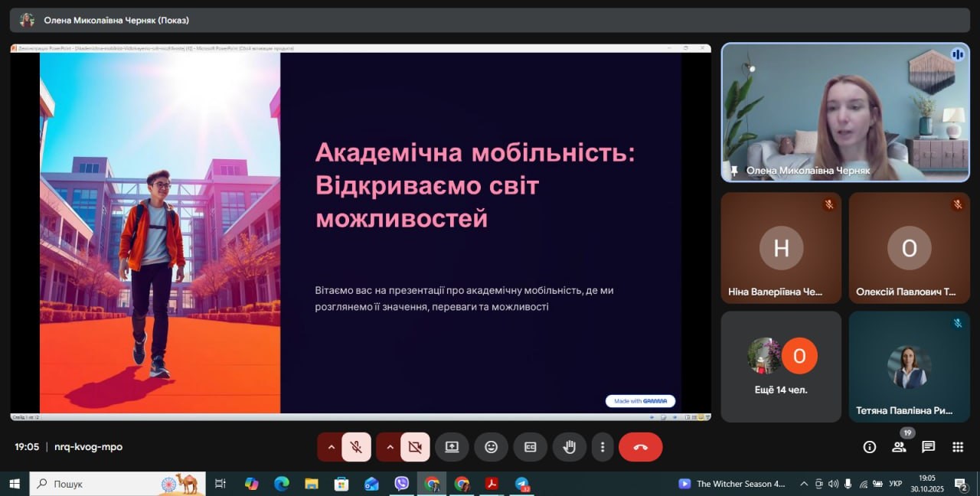This screenshot has width=980, height=496.
Task: Open Telegram from the Windows taskbar
Action: [522, 484]
